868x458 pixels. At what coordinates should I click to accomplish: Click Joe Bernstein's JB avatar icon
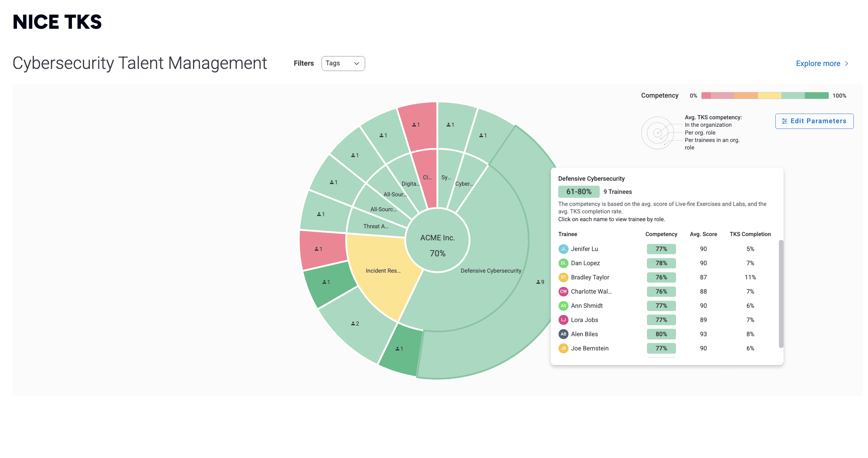coord(563,348)
